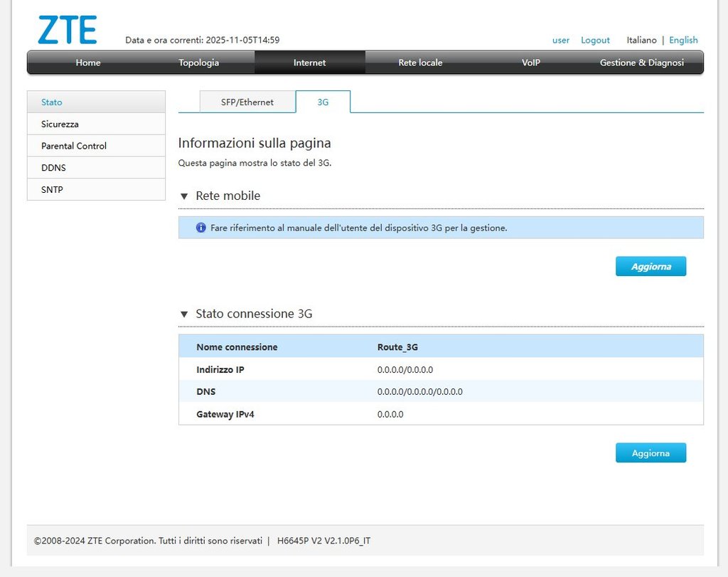Screen dimensions: 728x577
Task: Open the Topologia menu
Action: 198,63
